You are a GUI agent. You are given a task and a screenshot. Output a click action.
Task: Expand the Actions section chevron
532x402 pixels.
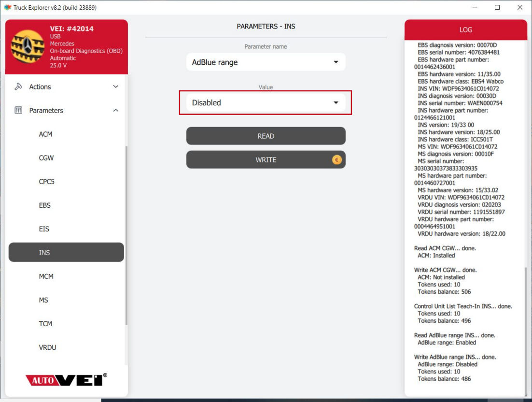tap(115, 87)
